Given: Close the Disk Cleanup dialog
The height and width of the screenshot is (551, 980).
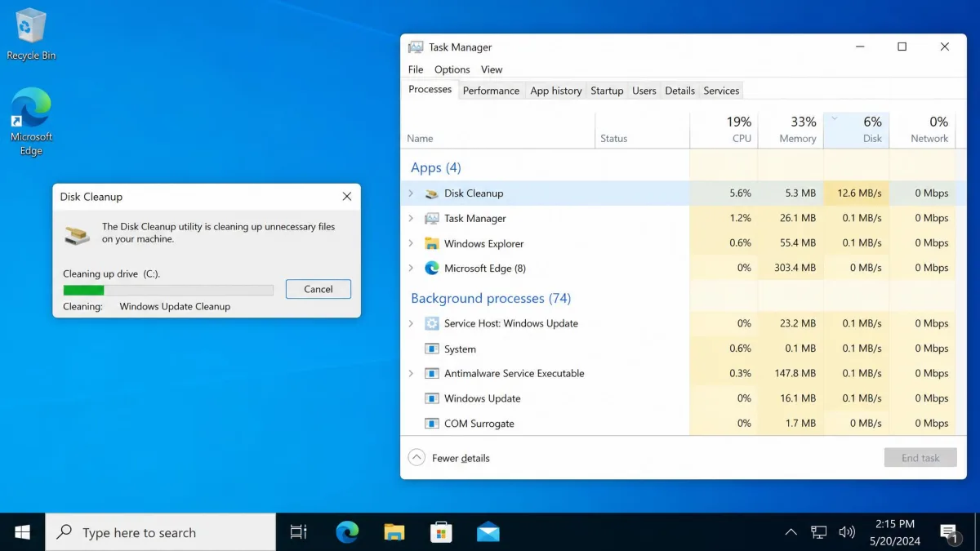Looking at the screenshot, I should click(347, 197).
